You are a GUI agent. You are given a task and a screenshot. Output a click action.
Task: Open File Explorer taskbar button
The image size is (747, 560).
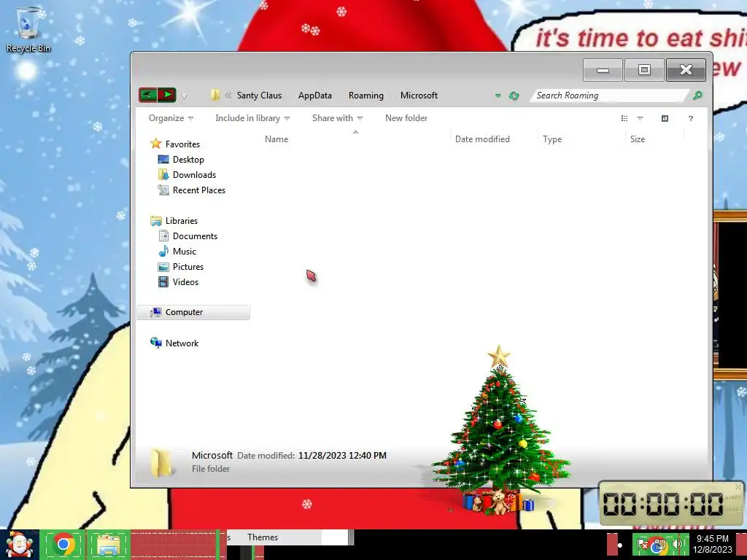pos(109,544)
